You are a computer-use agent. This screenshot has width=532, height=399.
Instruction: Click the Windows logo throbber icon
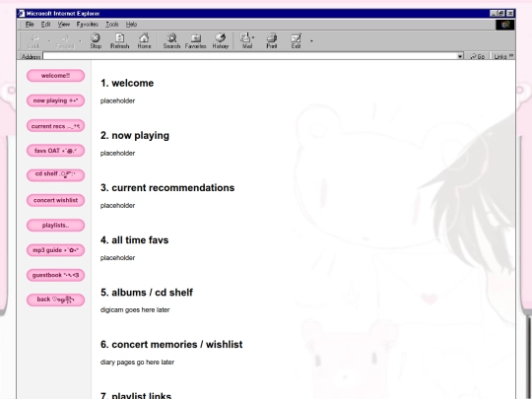click(505, 25)
